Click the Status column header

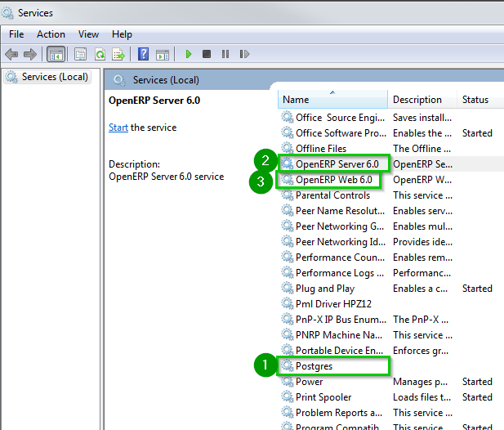[475, 100]
